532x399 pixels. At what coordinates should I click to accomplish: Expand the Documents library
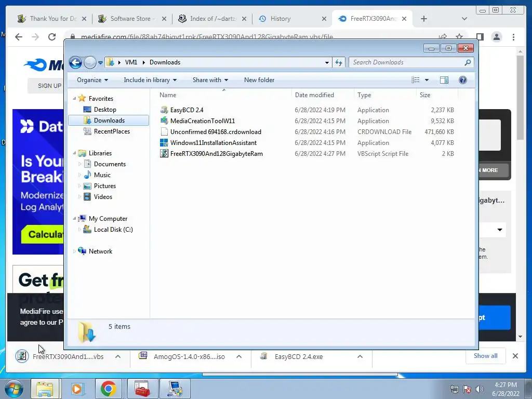click(79, 164)
